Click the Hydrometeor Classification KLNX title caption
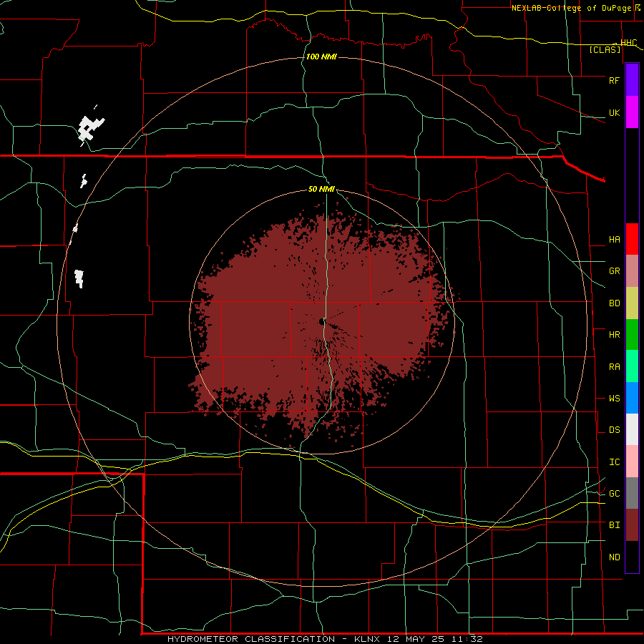 coord(325,639)
